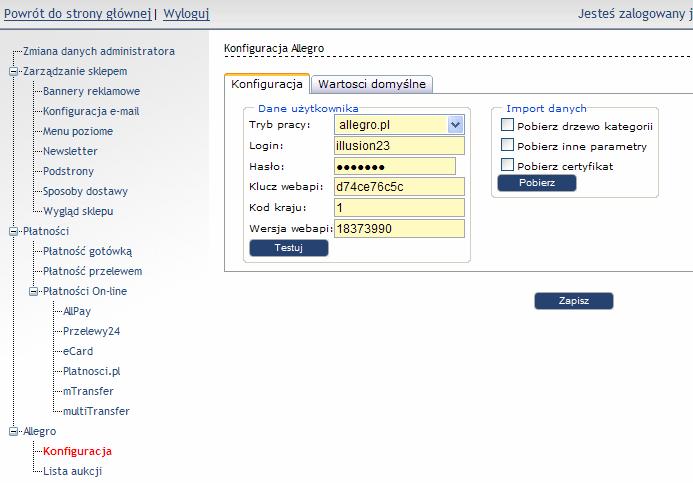Click the Pobierz button
693x483 pixels.
537,183
